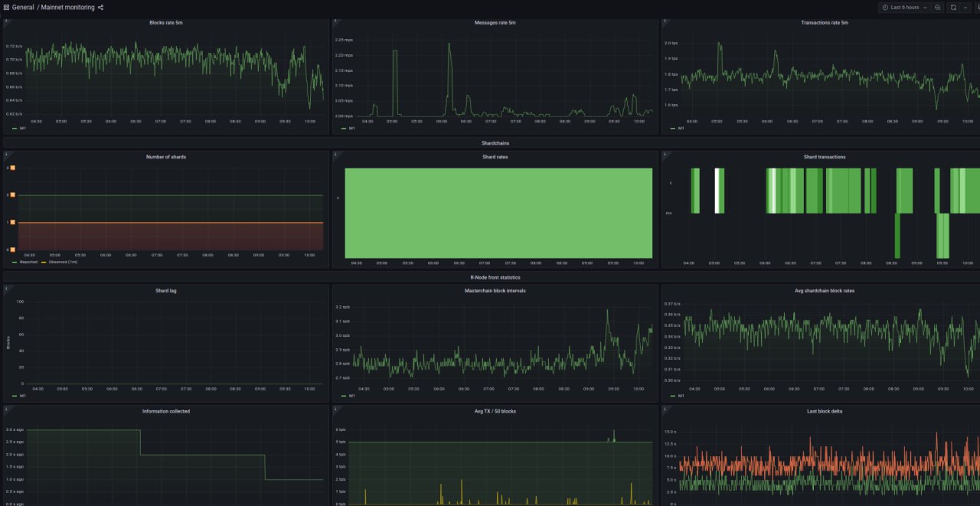Collapse the Shardchains row
This screenshot has height=506, width=980.
pyautogui.click(x=495, y=143)
